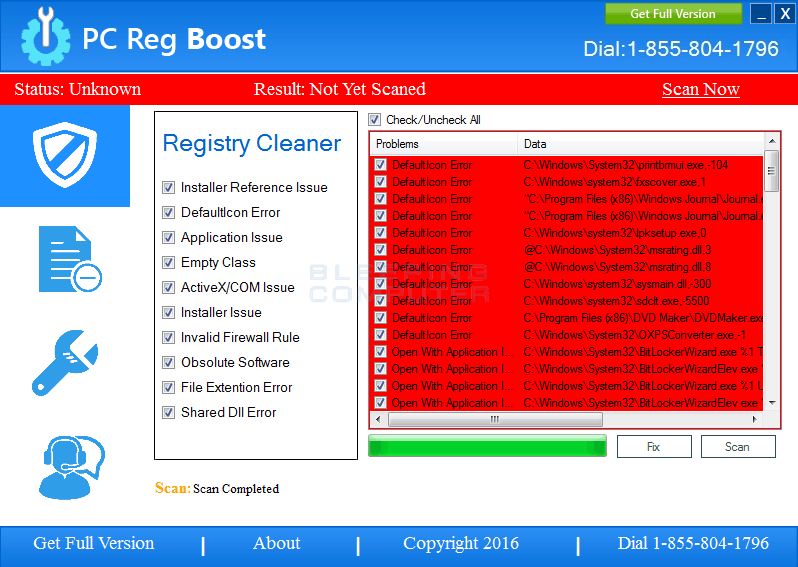Viewport: 798px width, 567px height.
Task: Uncheck ActiveX/COM Issue
Action: pos(168,288)
